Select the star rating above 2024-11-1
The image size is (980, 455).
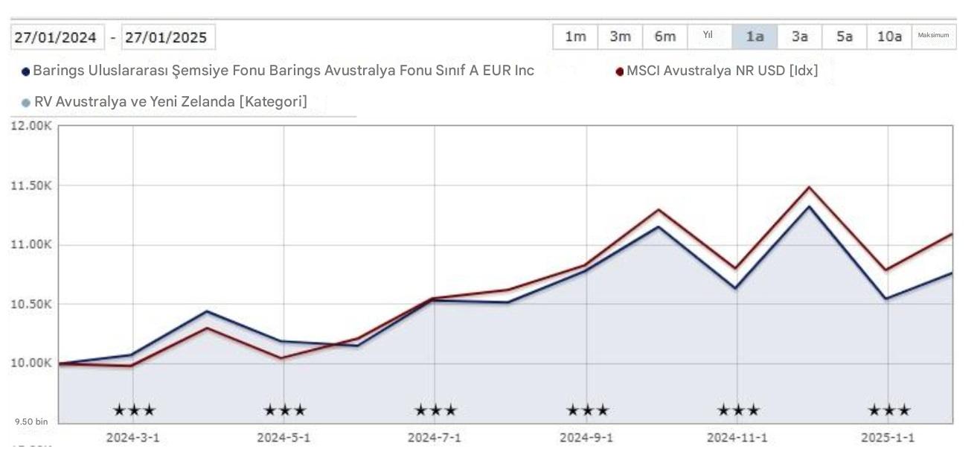tap(738, 410)
